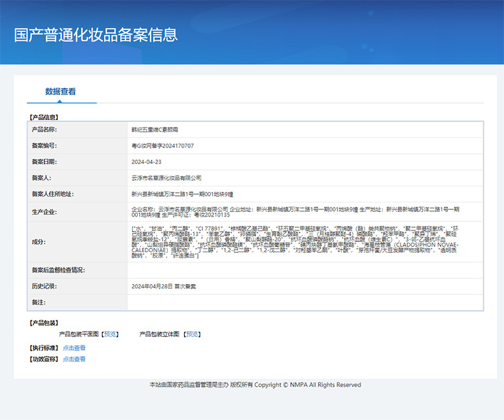Click the 产品包装平面图 label text
Image resolution: width=504 pixels, height=420 pixels.
point(78,334)
